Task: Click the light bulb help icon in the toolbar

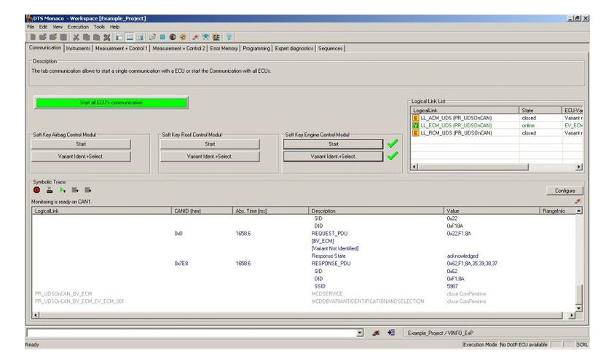Action: [x=229, y=37]
